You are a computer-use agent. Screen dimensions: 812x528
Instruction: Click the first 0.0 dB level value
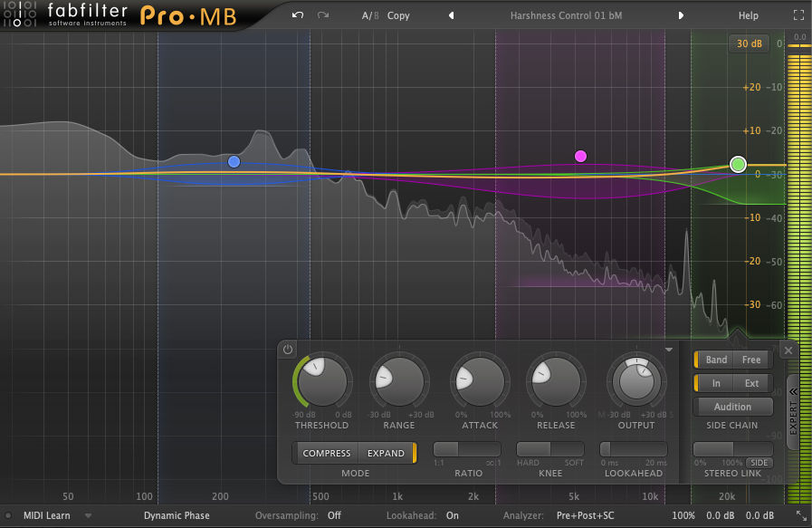tap(721, 515)
